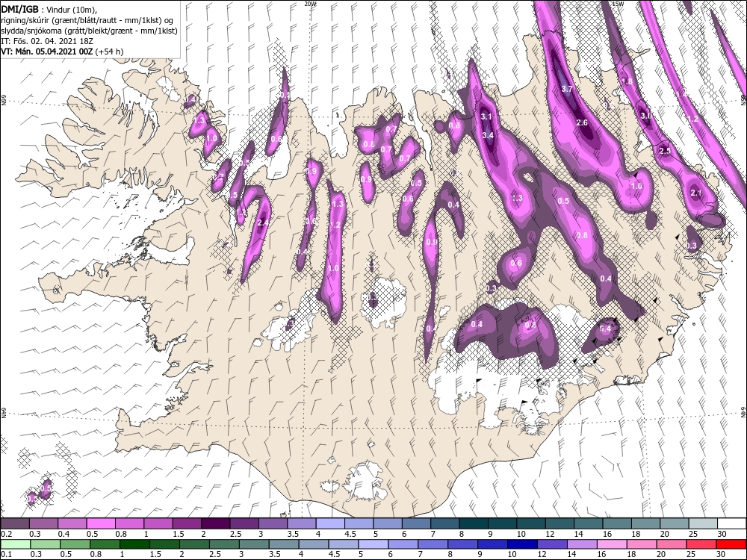Click the 30 label in the upper legend row

pyautogui.click(x=721, y=534)
